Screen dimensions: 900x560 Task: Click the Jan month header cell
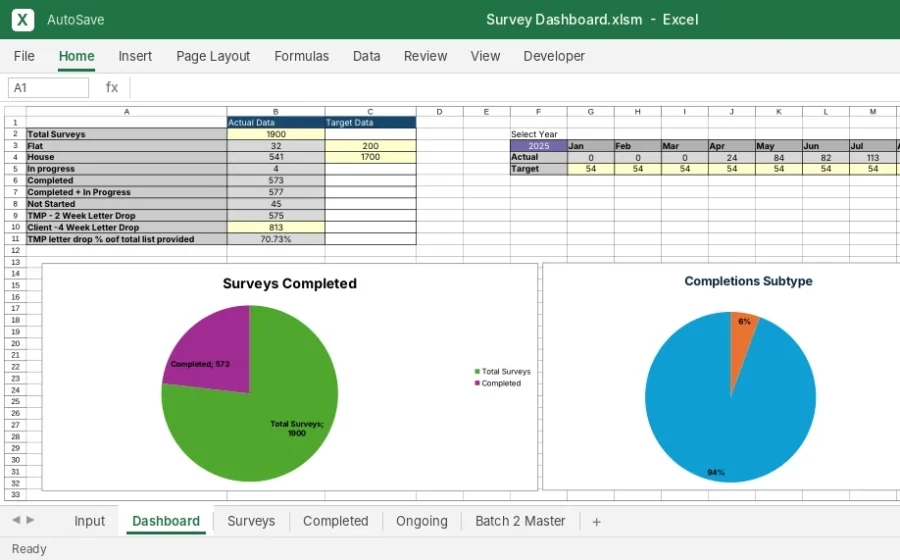point(591,146)
